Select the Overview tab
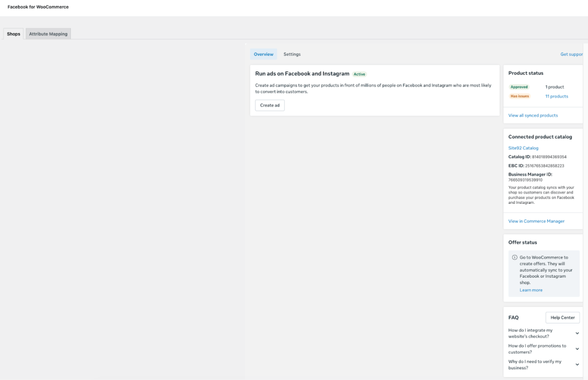Image resolution: width=588 pixels, height=380 pixels. (x=264, y=54)
